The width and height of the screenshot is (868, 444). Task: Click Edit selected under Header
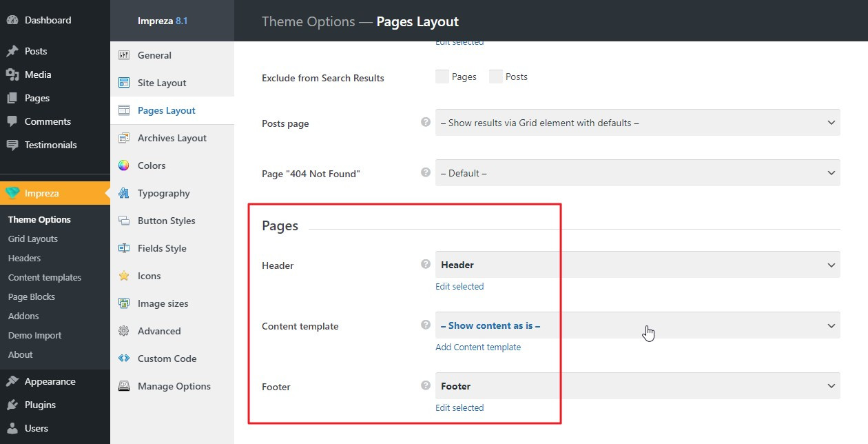point(459,286)
